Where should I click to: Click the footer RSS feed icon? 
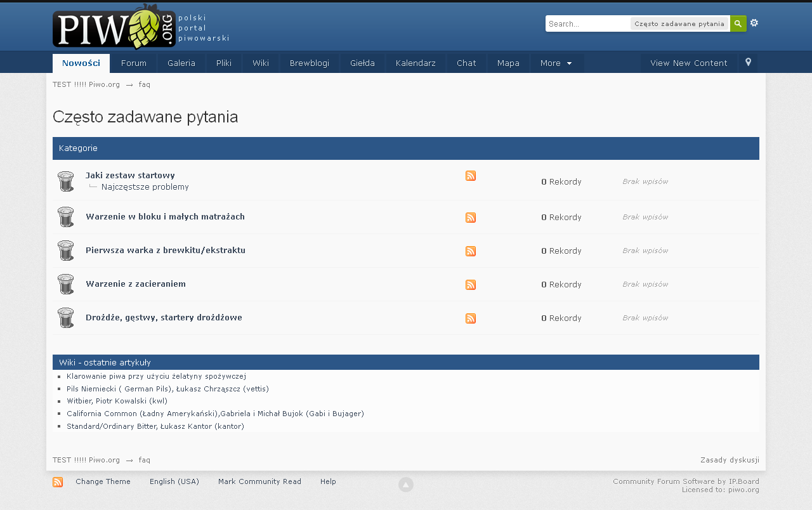tap(58, 482)
